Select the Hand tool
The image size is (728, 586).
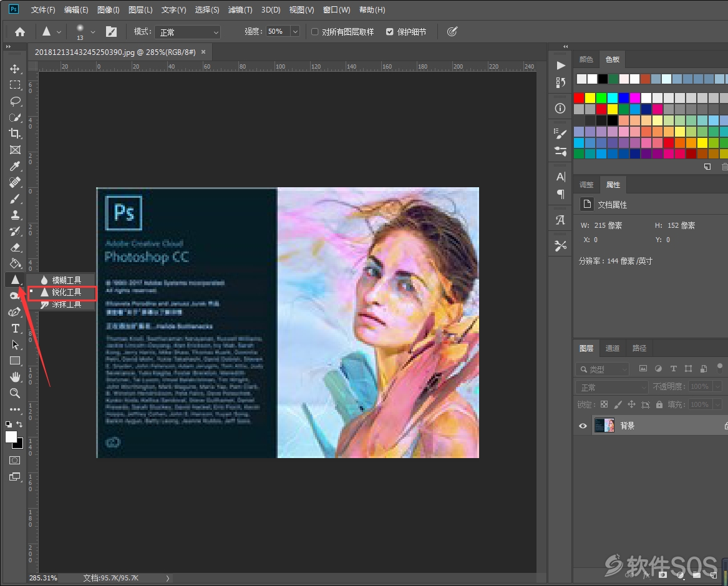[15, 376]
